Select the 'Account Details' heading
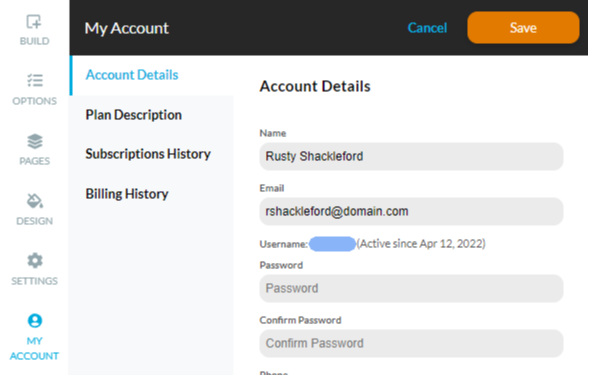The height and width of the screenshot is (375, 589). 315,86
